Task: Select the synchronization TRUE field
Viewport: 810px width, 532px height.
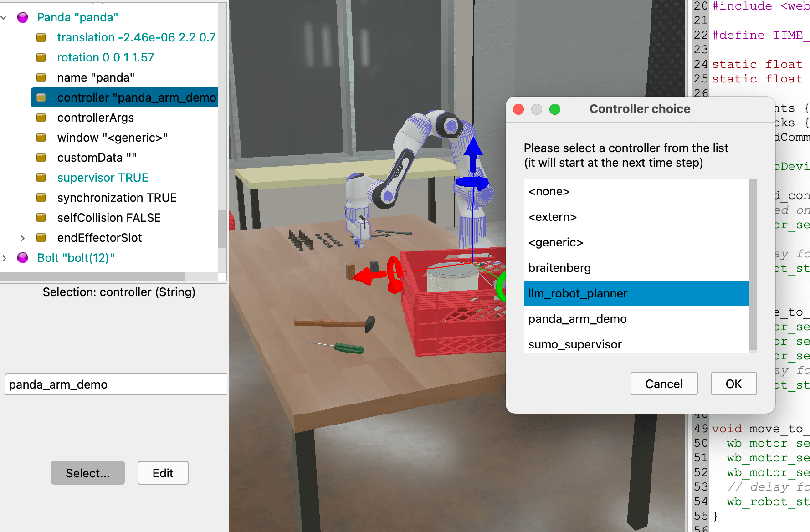Action: click(x=117, y=198)
